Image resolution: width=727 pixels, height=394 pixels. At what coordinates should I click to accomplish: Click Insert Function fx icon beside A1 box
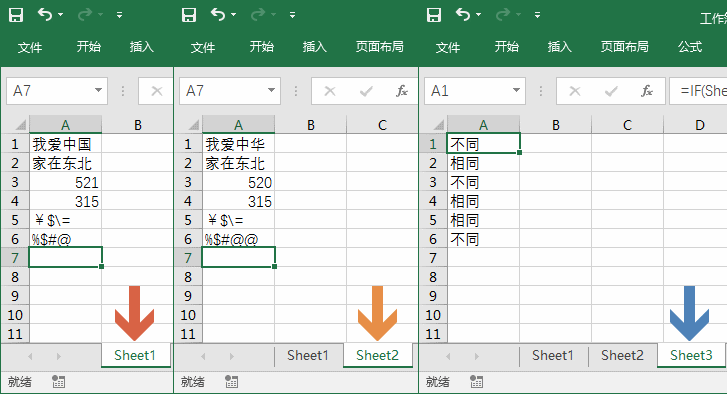tap(647, 91)
